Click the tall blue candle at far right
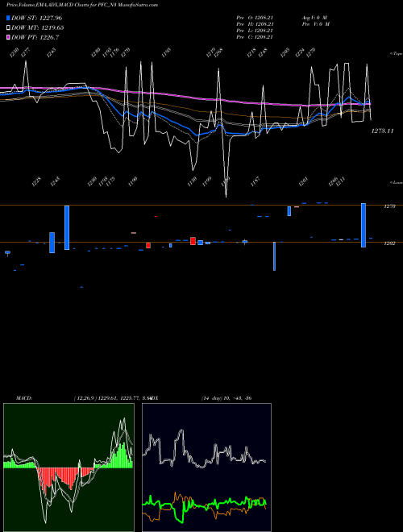This screenshot has height=532, width=403. 364,225
